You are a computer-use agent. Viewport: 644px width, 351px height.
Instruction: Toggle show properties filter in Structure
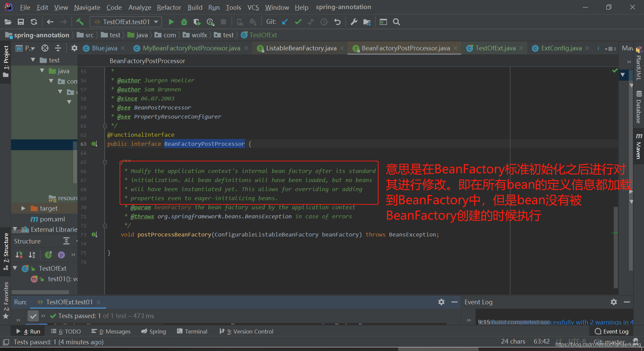[61, 255]
